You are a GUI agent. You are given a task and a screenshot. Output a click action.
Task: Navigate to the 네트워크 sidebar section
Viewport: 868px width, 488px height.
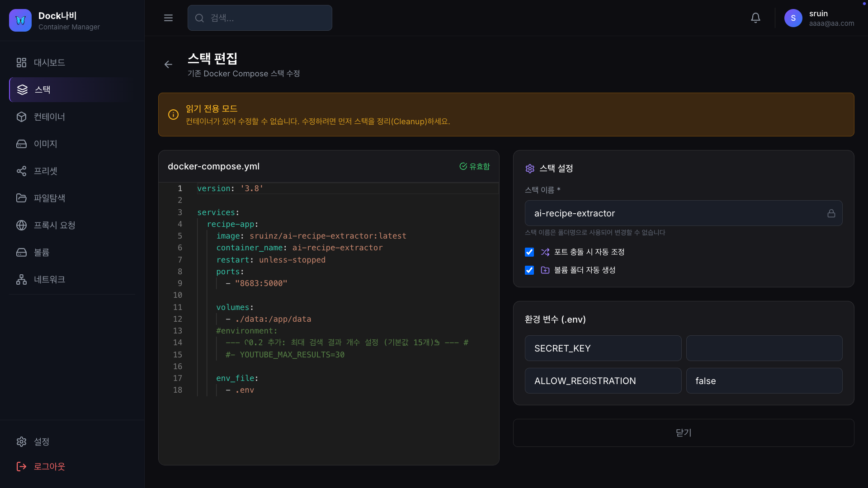pos(49,279)
